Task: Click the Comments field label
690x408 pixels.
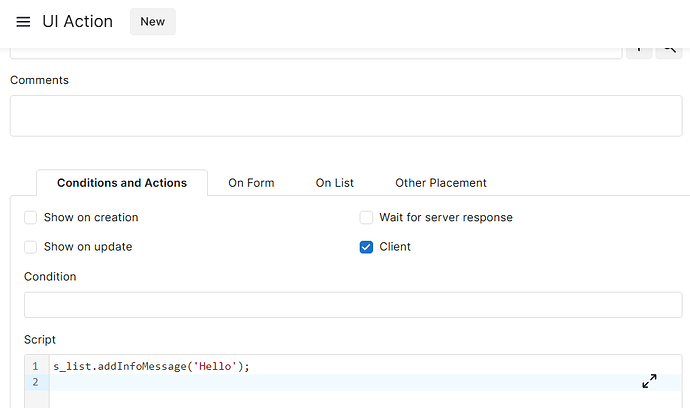Action: pos(39,80)
